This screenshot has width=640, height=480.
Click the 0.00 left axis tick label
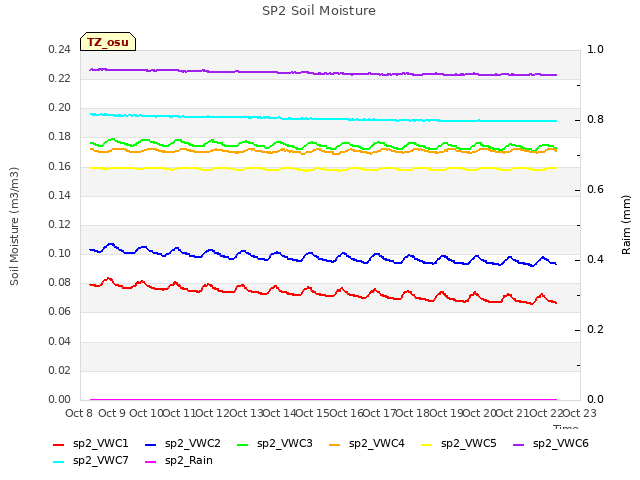60,400
